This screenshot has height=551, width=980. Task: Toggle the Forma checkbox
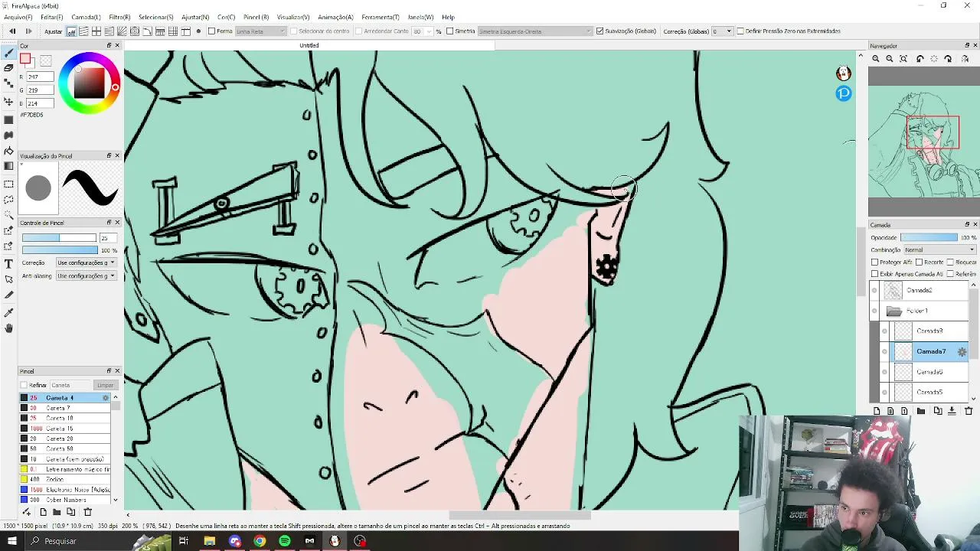(x=212, y=31)
